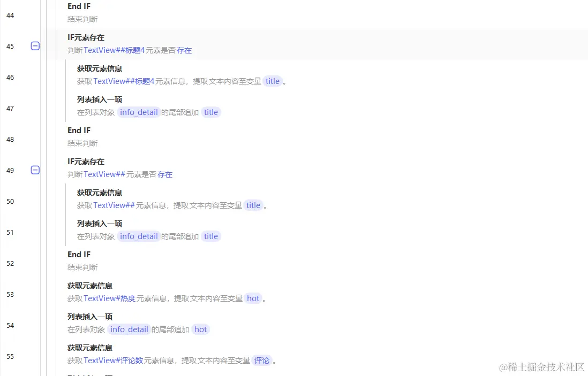Select the hot variable chip in line 54
The width and height of the screenshot is (588, 376).
click(201, 329)
